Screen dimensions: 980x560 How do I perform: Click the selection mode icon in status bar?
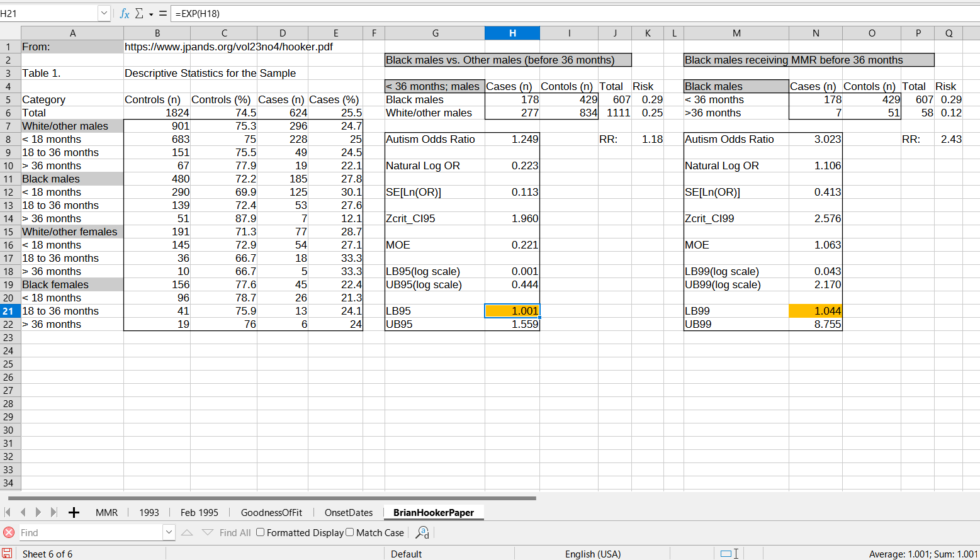tap(729, 554)
